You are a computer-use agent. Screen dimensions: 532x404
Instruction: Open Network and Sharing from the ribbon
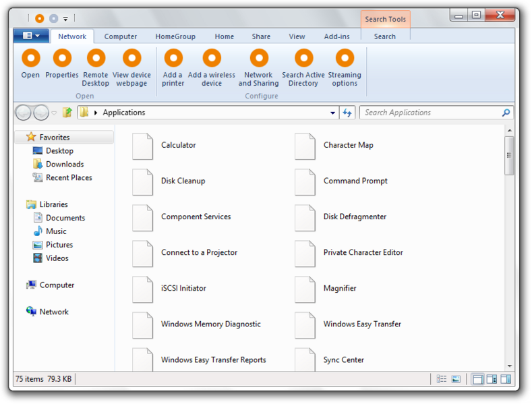pos(258,59)
